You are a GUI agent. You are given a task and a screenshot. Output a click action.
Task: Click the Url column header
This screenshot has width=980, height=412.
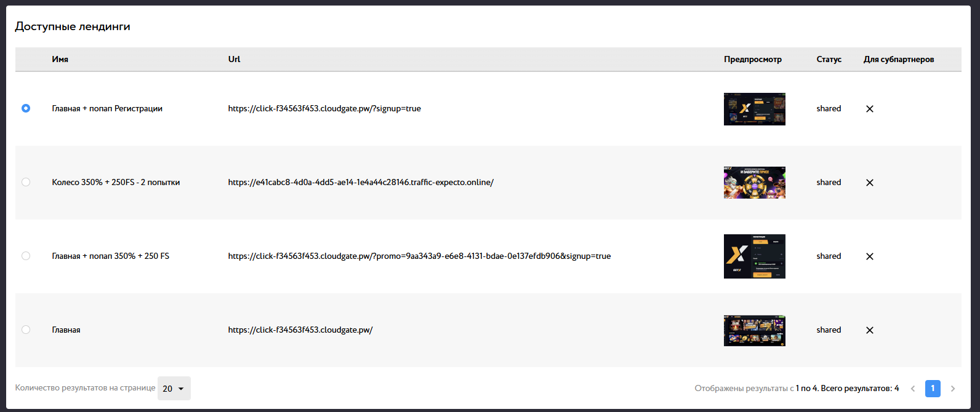pos(234,60)
